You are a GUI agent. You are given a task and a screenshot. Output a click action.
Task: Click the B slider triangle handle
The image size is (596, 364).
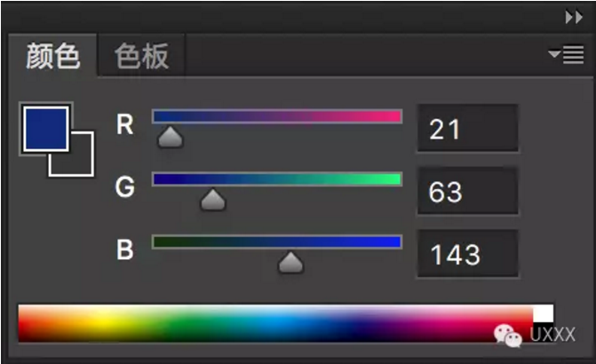pos(290,263)
